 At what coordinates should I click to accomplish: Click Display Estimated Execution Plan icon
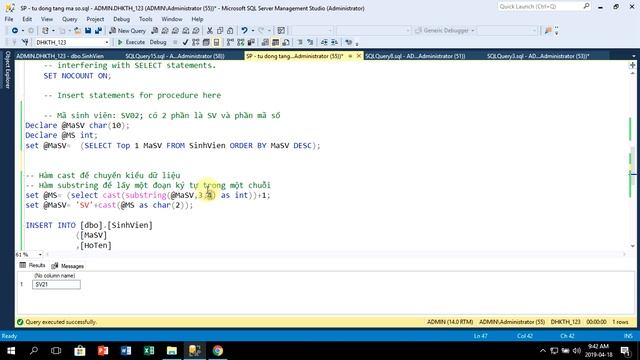196,42
